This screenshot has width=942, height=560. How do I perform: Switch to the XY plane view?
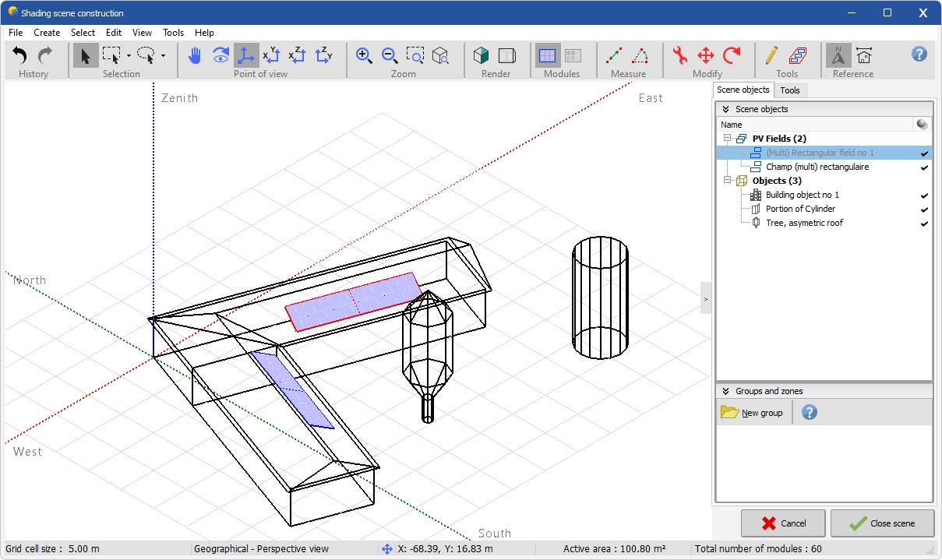click(272, 55)
